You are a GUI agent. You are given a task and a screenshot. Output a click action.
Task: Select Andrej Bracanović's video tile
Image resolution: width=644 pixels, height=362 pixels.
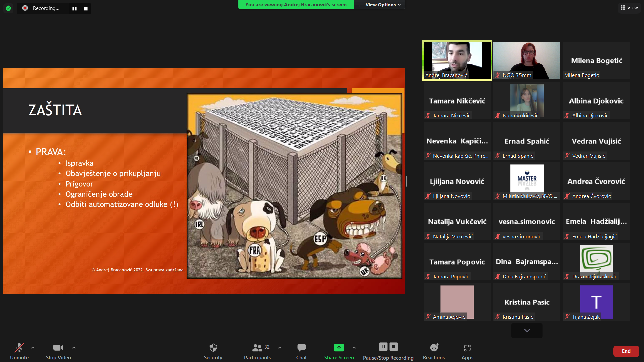click(457, 60)
